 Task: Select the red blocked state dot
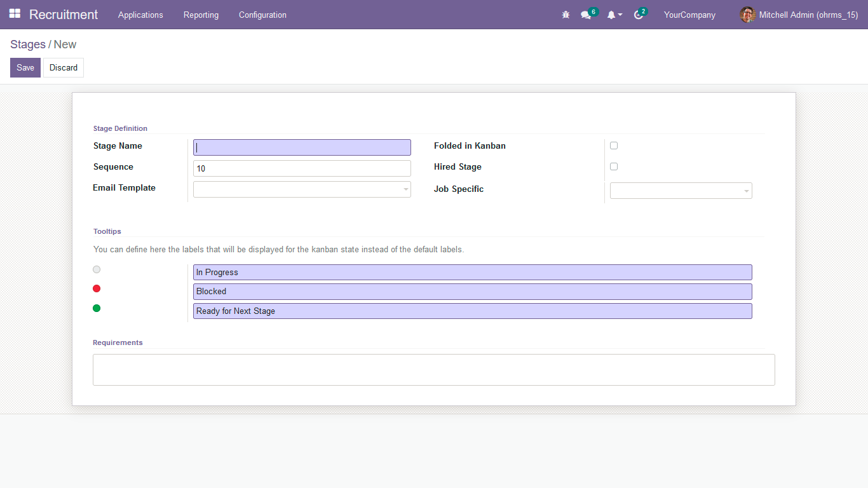(x=97, y=288)
